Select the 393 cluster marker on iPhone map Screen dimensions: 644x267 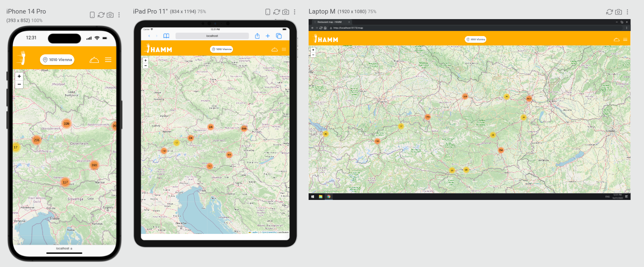(94, 165)
